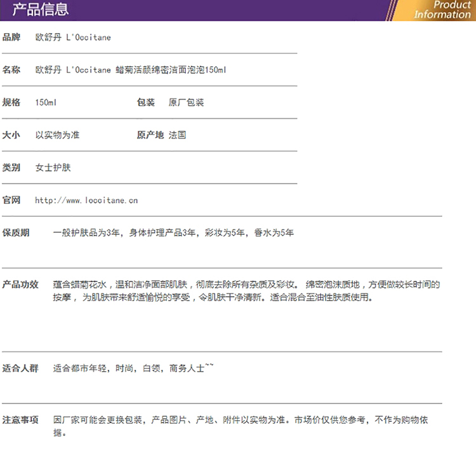Click the Product Information banner label
476x453 pixels.
[x=442, y=10]
